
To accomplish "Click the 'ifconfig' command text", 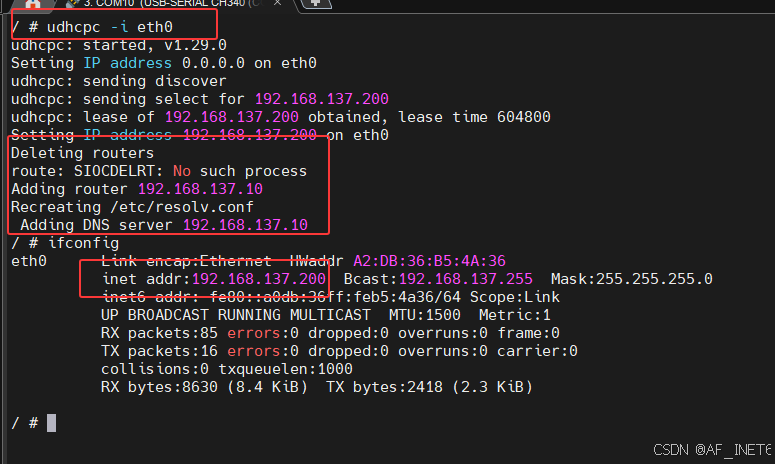I will click(x=83, y=243).
